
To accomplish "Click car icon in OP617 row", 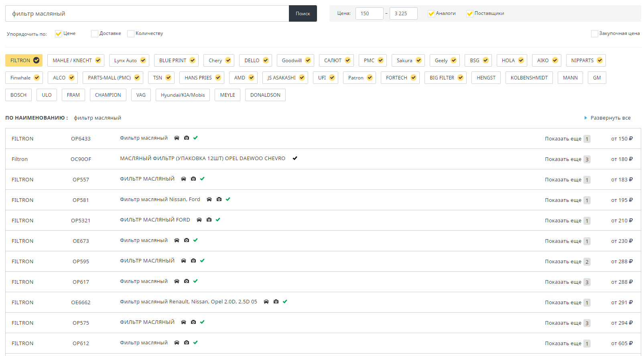I will point(177,281).
